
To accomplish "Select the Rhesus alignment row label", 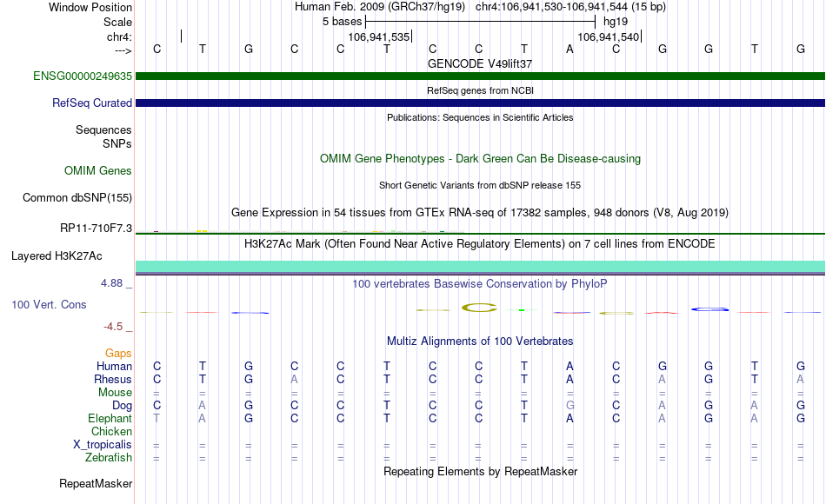I will (113, 379).
